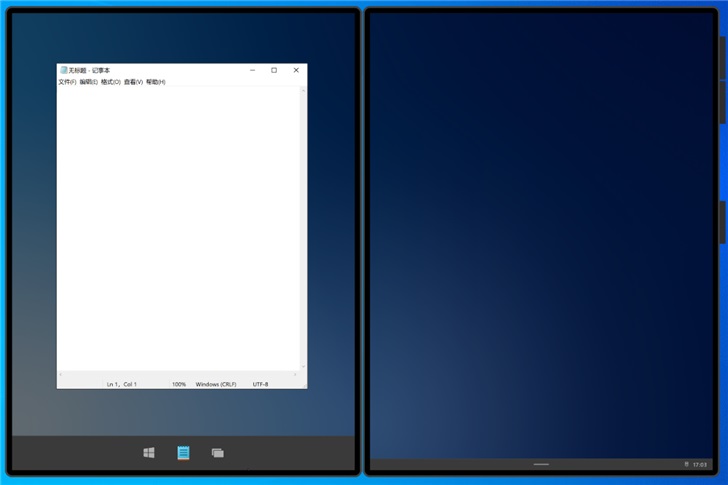This screenshot has height=485, width=728.
Task: Open the 帮助(H) menu in Notepad
Action: pyautogui.click(x=156, y=82)
